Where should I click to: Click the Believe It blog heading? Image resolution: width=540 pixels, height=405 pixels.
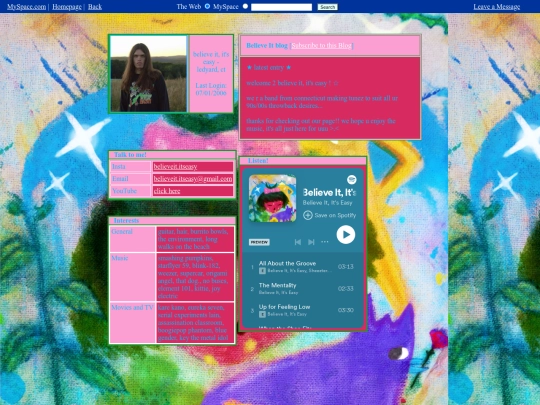click(267, 45)
